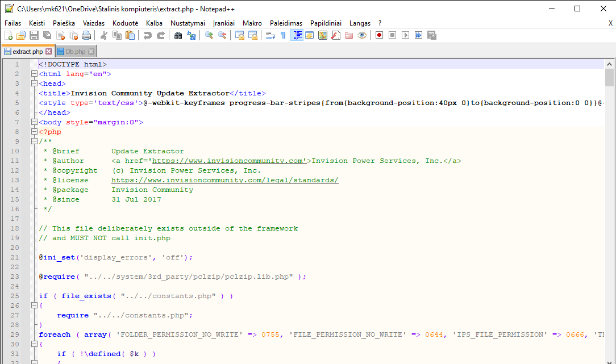This screenshot has height=364, width=616.
Task: Collapse the body fold marker on line 7
Action: (x=34, y=122)
